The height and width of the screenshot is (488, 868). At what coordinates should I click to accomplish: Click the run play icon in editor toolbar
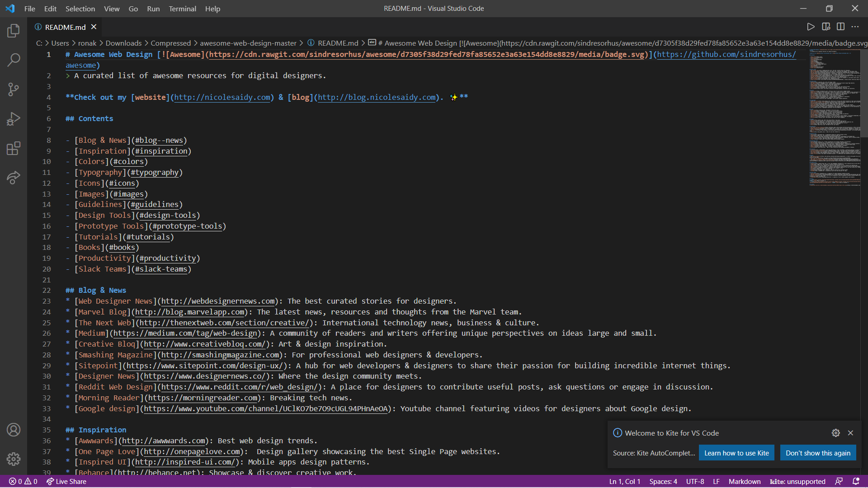coord(811,27)
